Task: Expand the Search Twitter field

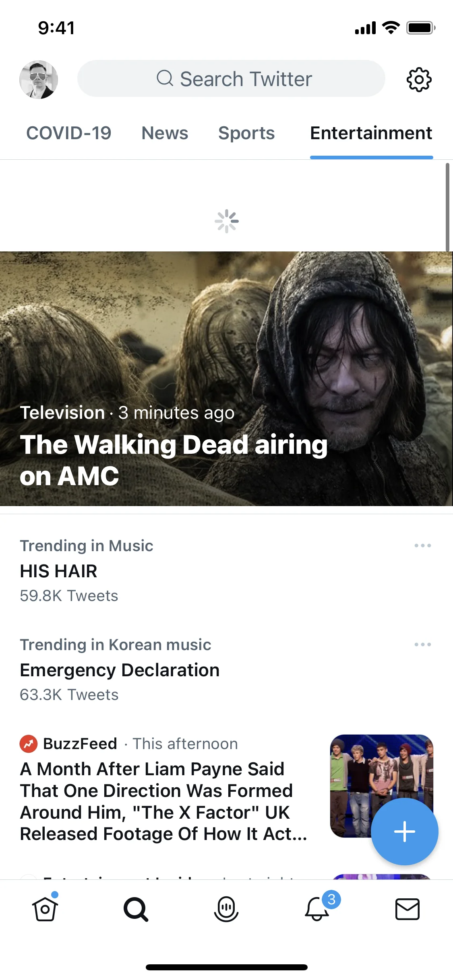Action: pyautogui.click(x=232, y=78)
